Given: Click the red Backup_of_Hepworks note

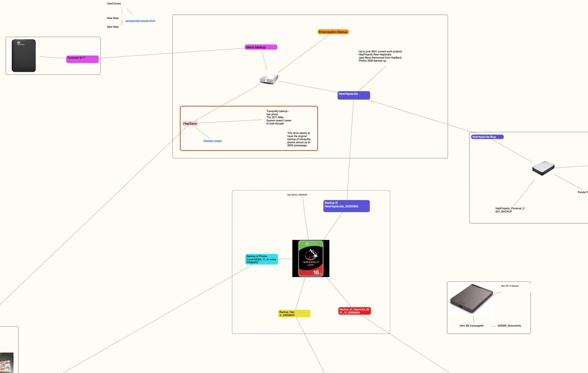Looking at the screenshot, I should pos(354,311).
